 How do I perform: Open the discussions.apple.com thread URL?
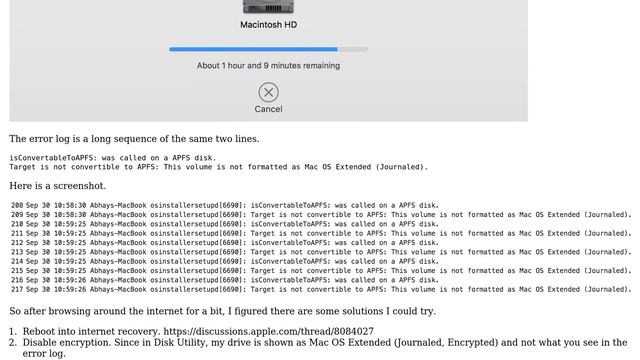pos(268,331)
